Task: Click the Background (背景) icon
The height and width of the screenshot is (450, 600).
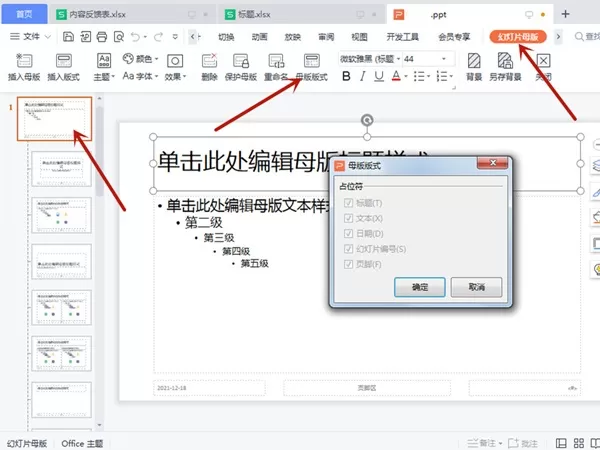Action: [474, 60]
